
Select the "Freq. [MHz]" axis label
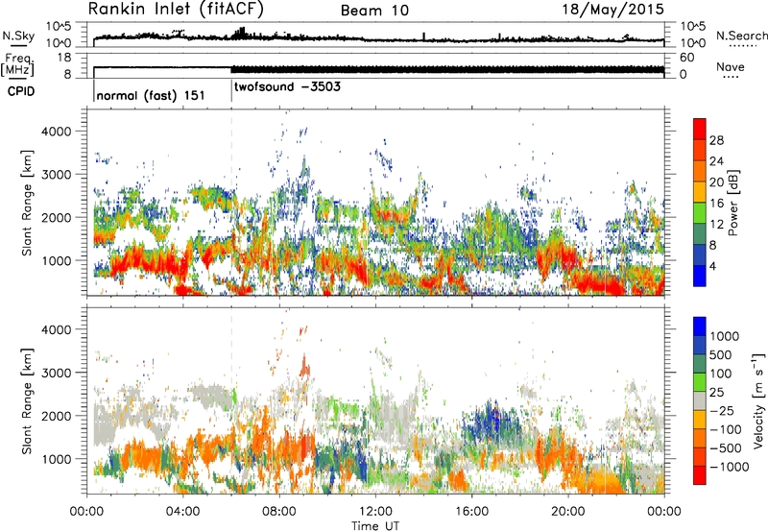(x=17, y=65)
